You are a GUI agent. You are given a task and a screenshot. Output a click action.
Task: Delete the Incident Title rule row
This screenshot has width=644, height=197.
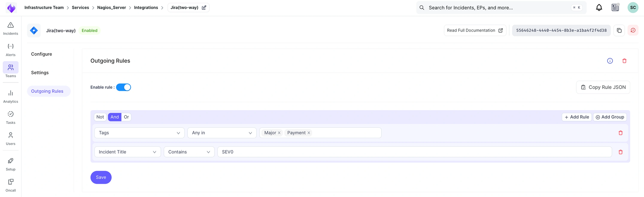click(621, 152)
